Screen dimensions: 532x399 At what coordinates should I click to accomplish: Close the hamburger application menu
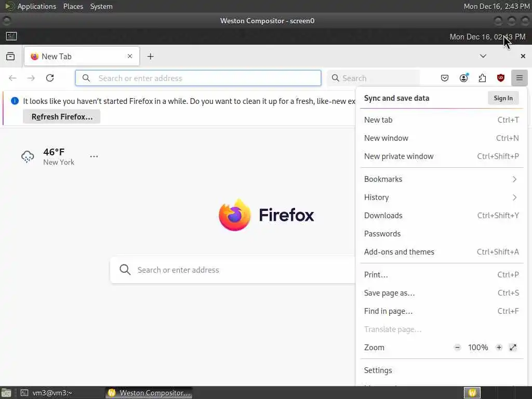(x=519, y=78)
